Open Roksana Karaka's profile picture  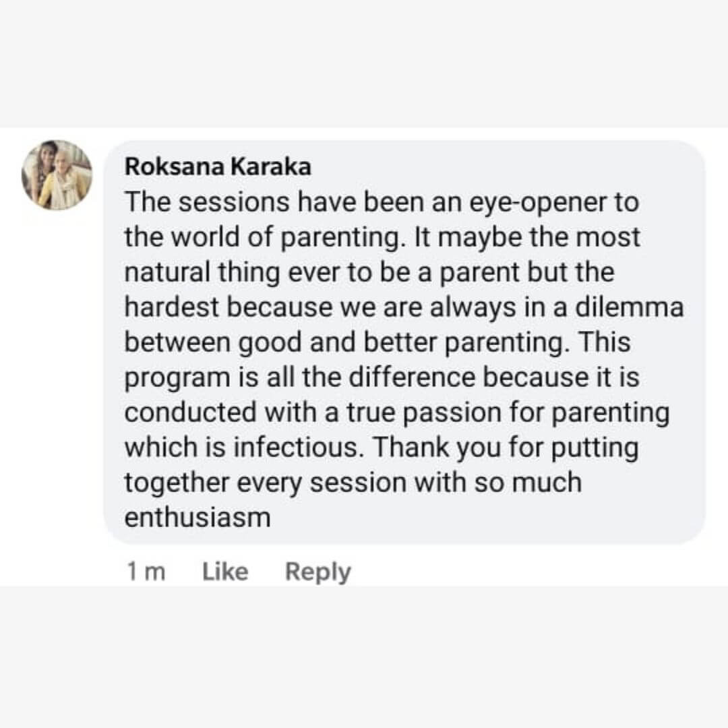57,175
